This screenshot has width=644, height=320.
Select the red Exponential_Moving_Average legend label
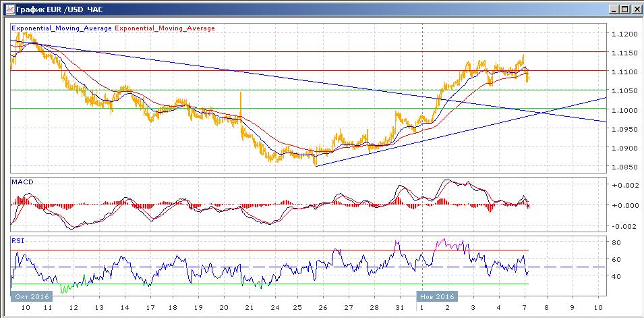point(165,28)
